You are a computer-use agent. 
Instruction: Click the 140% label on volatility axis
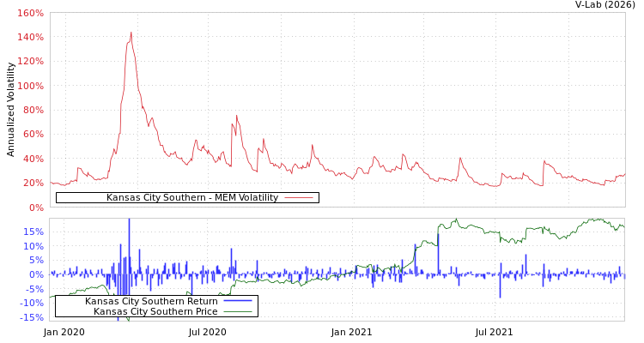click(30, 38)
